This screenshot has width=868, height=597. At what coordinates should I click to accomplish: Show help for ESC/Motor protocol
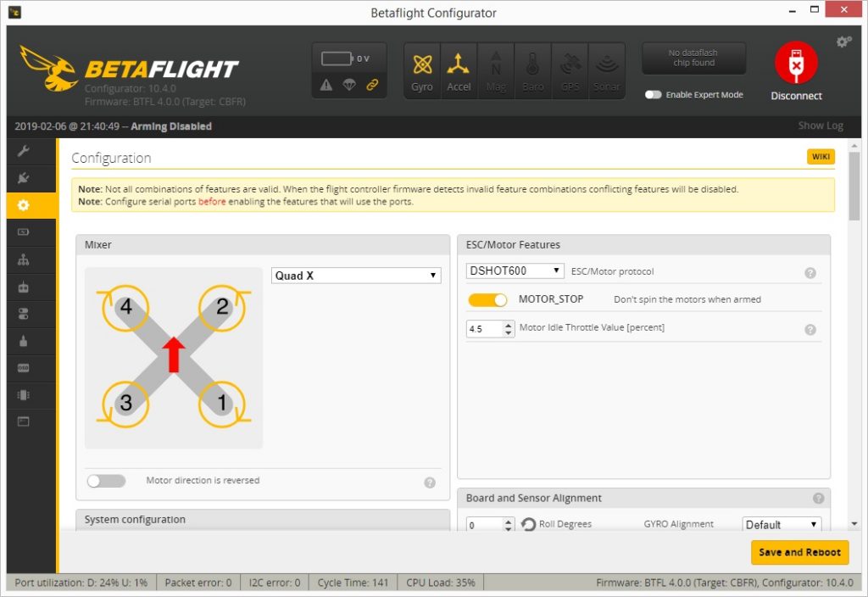click(810, 273)
